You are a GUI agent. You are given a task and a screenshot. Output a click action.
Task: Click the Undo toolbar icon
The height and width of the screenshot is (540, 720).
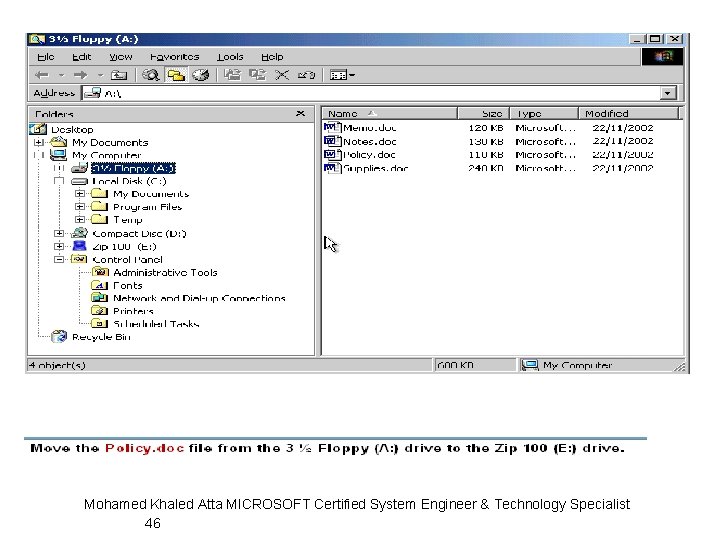coord(306,75)
